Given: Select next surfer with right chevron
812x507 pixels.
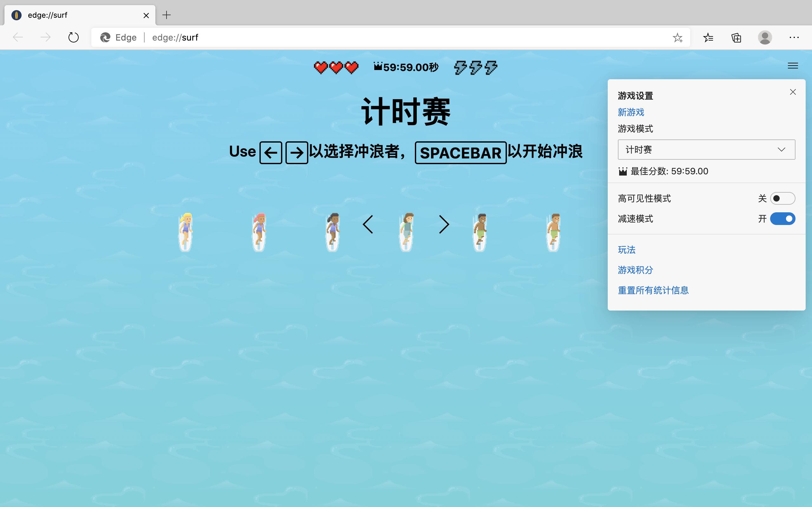Looking at the screenshot, I should click(444, 224).
